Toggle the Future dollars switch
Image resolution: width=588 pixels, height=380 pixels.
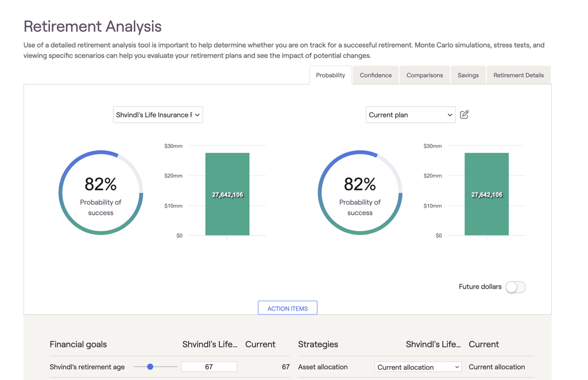[515, 287]
